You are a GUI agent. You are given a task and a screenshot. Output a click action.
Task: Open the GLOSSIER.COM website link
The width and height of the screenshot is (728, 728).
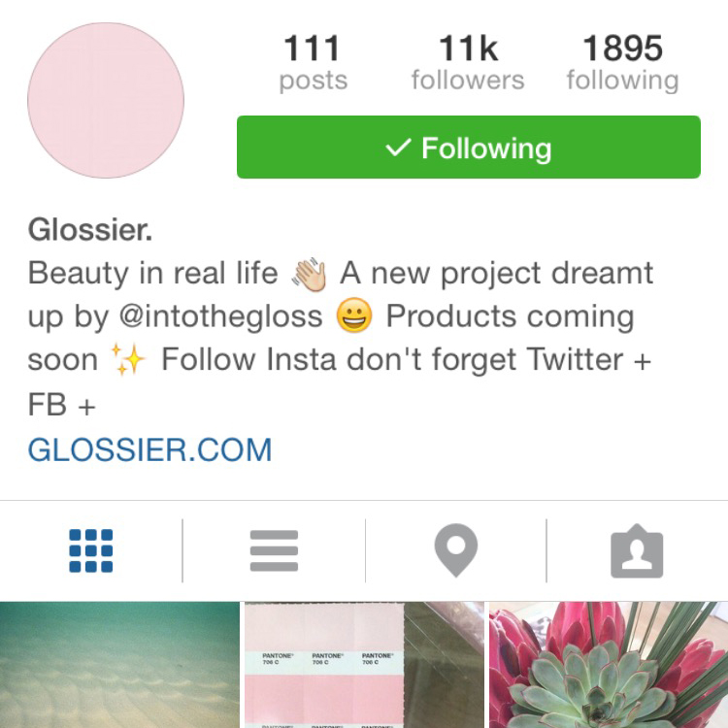coord(149,449)
